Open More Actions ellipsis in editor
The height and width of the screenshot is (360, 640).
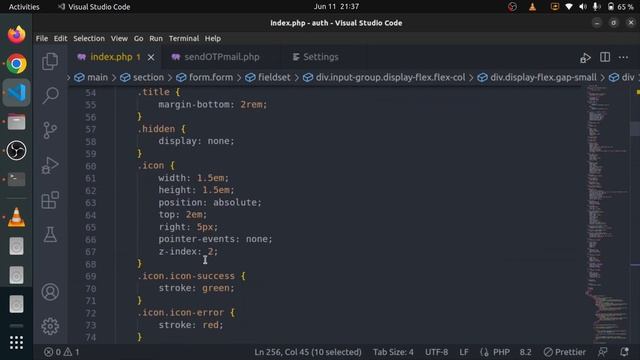tap(623, 57)
